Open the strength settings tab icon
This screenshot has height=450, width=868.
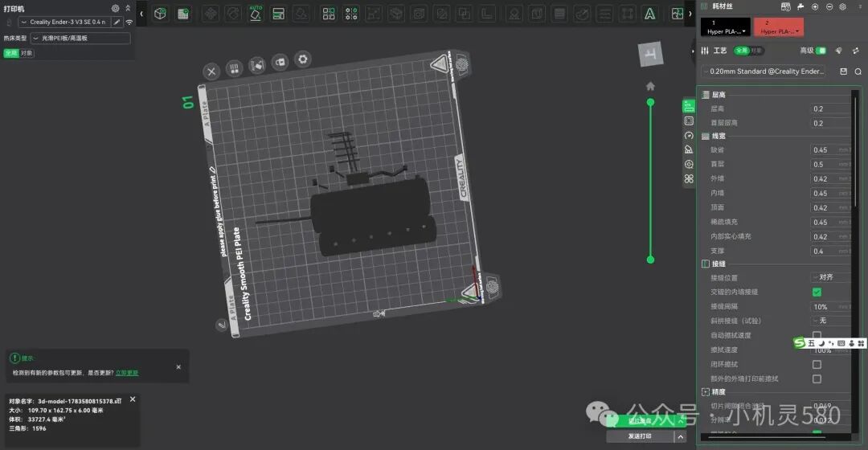[x=689, y=121]
